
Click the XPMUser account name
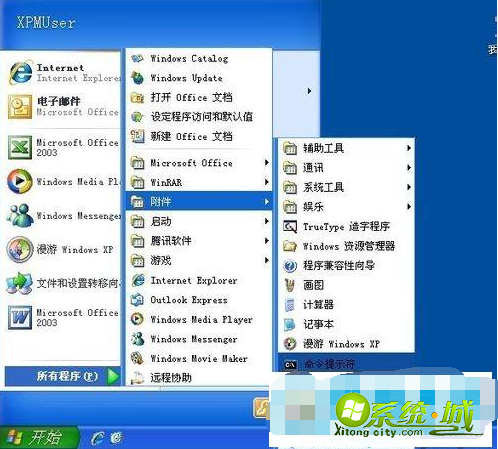pyautogui.click(x=46, y=23)
